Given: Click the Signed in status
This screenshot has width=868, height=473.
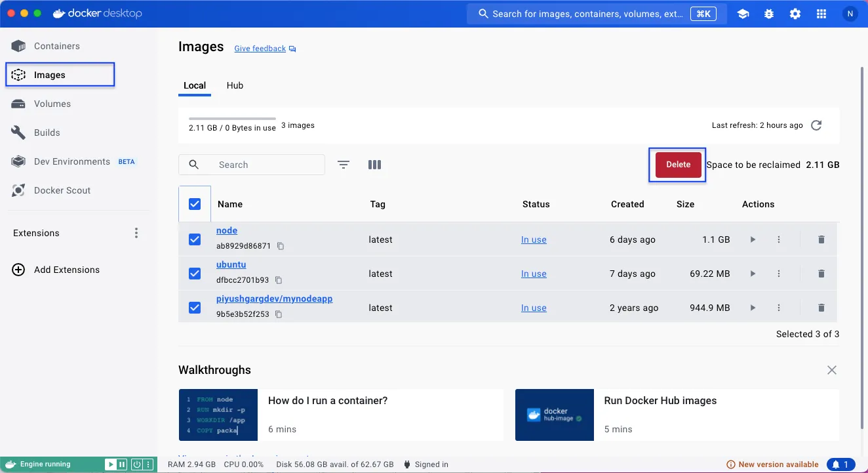Looking at the screenshot, I should 426,464.
